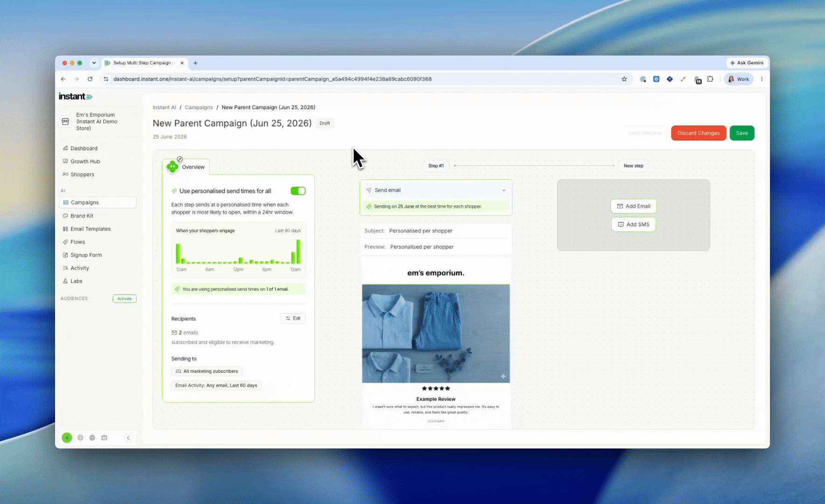
Task: Expand the Send email dropdown
Action: click(436, 190)
